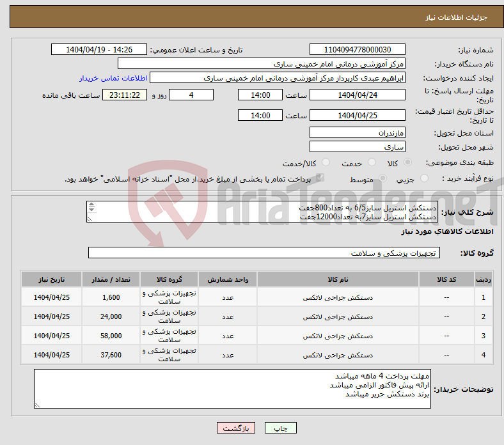This screenshot has height=445, width=504.
Task: Click the date 1404/04/25 in row 1
Action: pyautogui.click(x=51, y=297)
